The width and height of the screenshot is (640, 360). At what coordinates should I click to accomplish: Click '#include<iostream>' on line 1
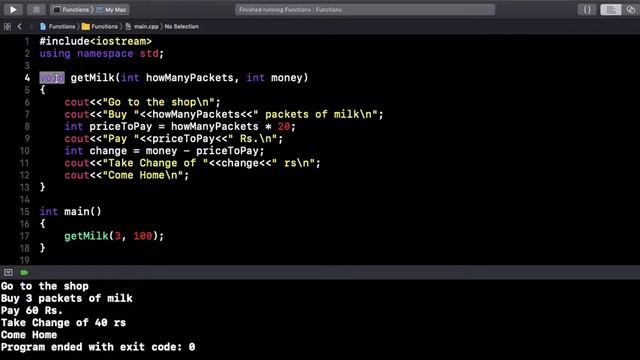(x=96, y=41)
